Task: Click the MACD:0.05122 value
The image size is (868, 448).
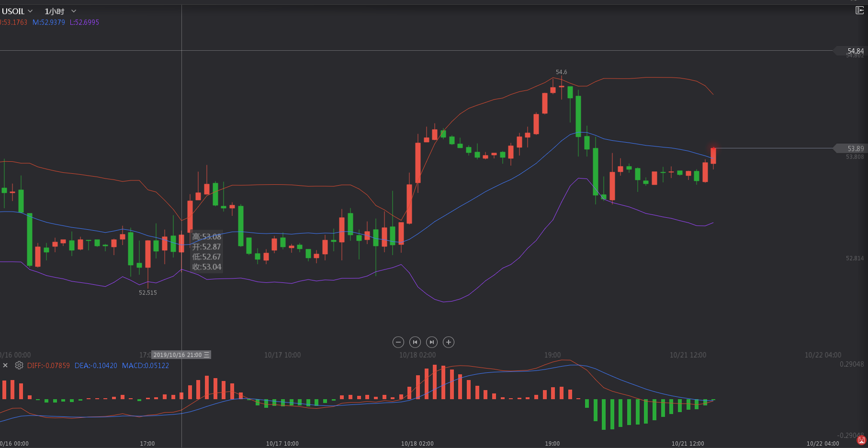Action: [146, 366]
